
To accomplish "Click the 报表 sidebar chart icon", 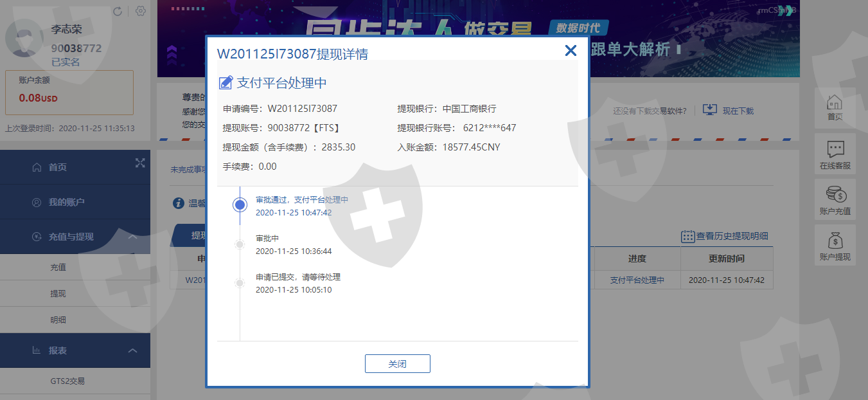I will (x=37, y=350).
